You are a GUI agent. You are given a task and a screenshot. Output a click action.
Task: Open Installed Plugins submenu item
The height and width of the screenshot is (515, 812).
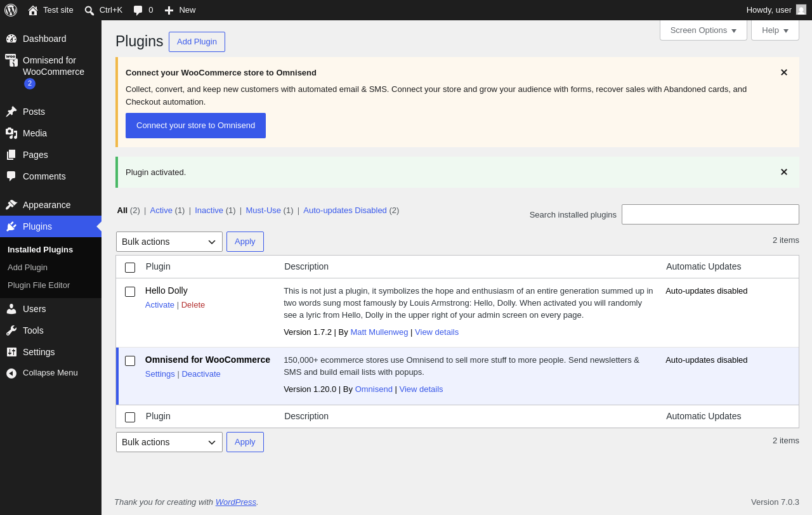(x=40, y=250)
